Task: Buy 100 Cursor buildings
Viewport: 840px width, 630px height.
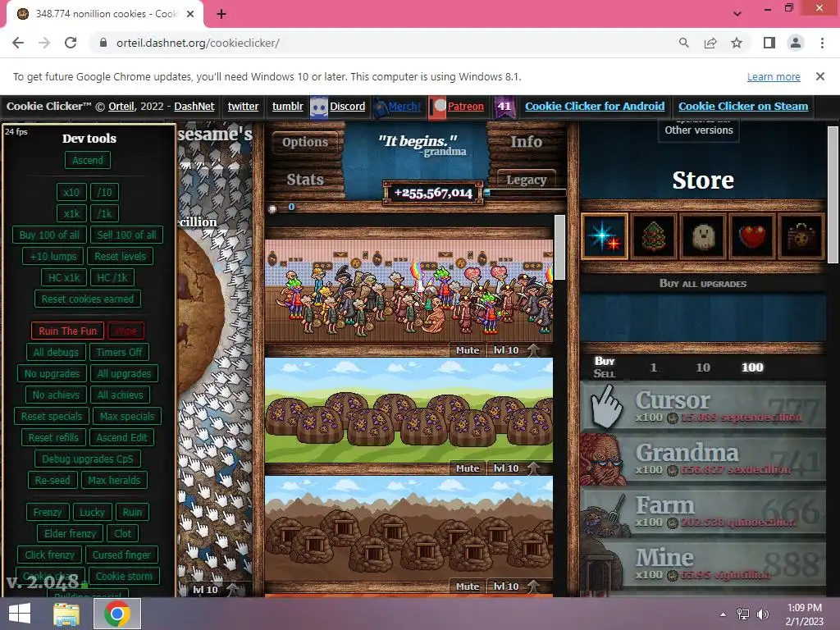Action: tap(703, 407)
